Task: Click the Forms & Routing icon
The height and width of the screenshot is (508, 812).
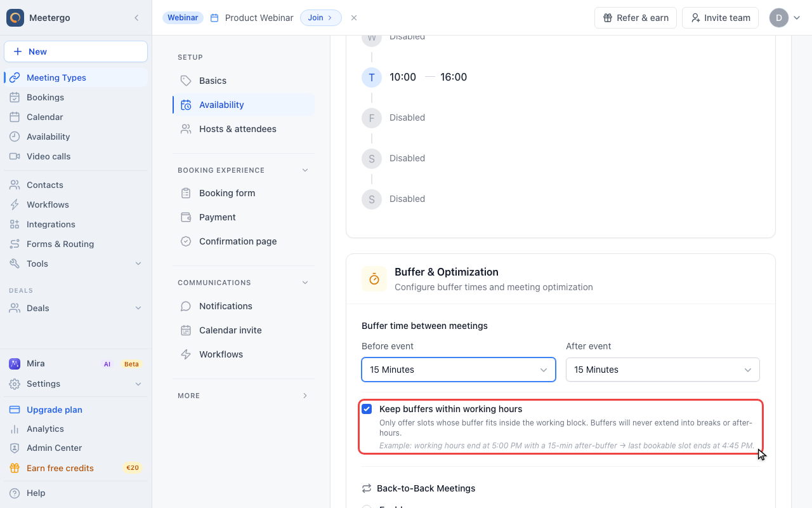Action: pos(15,244)
